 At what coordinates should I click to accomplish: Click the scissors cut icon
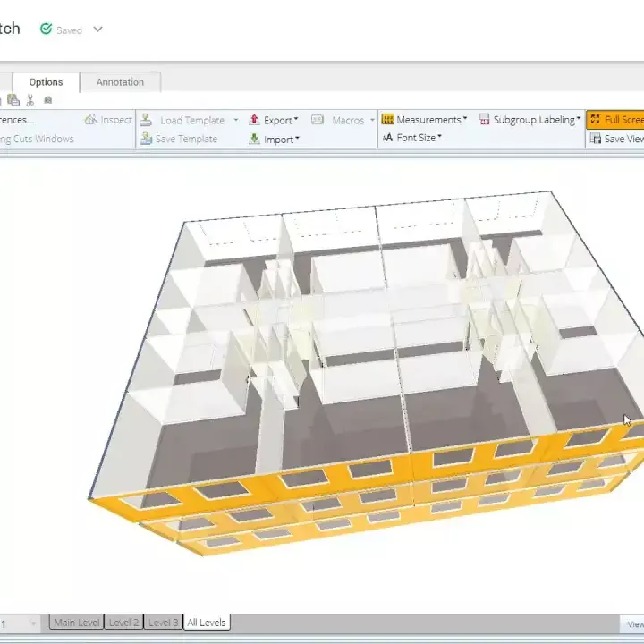[x=30, y=100]
